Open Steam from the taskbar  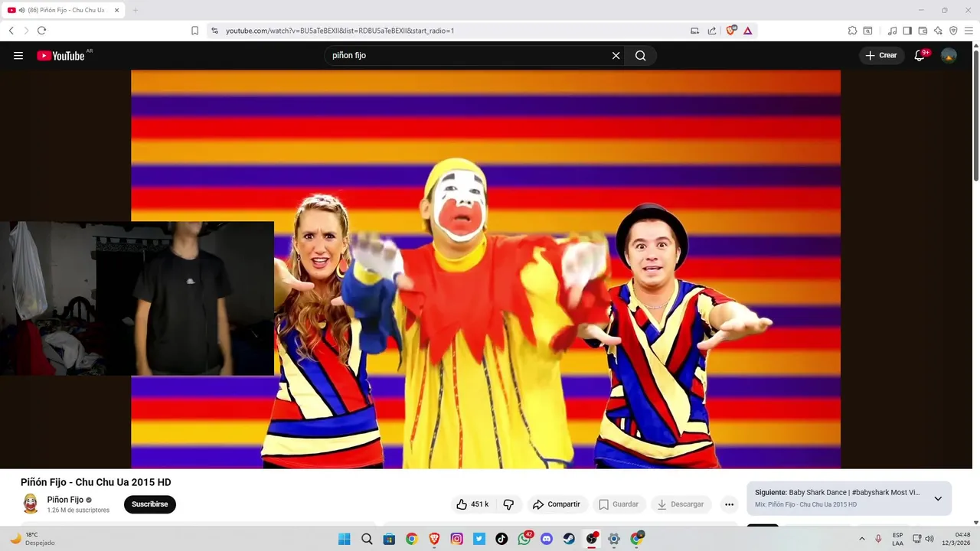(569, 539)
